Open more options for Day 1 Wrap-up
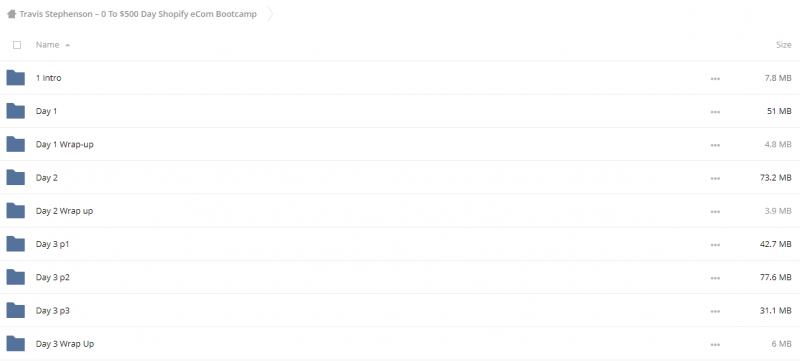 pos(715,145)
